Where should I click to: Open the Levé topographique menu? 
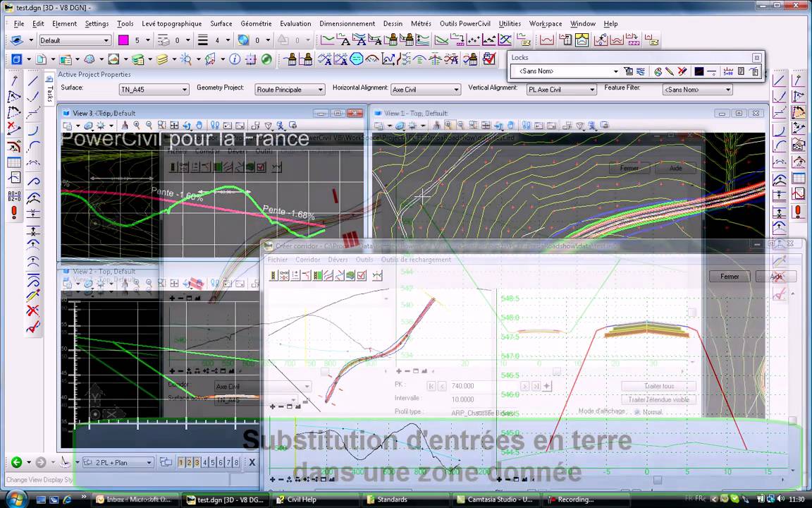171,24
